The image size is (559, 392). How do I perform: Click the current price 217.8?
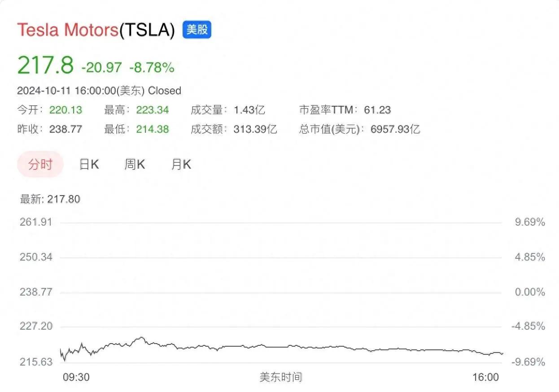pos(45,65)
